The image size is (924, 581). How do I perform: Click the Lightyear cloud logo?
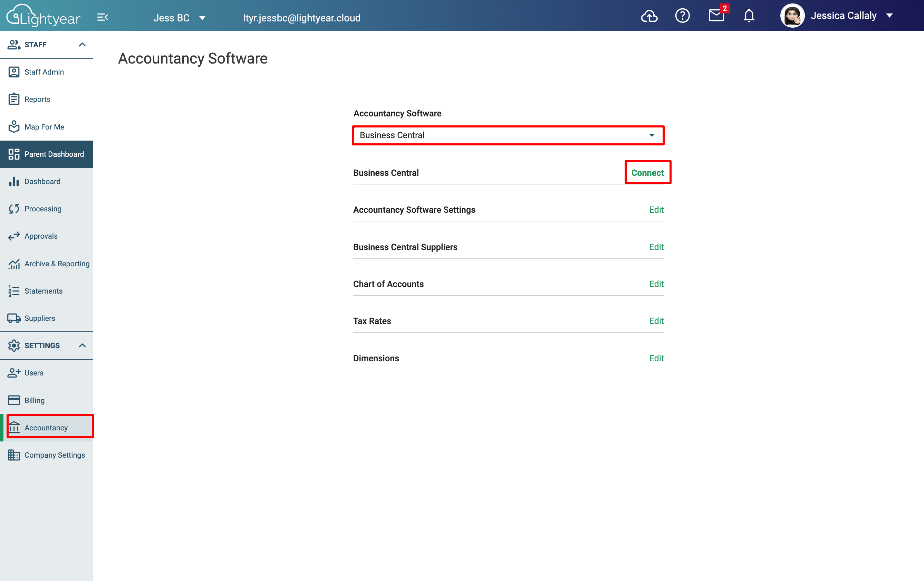pyautogui.click(x=44, y=16)
